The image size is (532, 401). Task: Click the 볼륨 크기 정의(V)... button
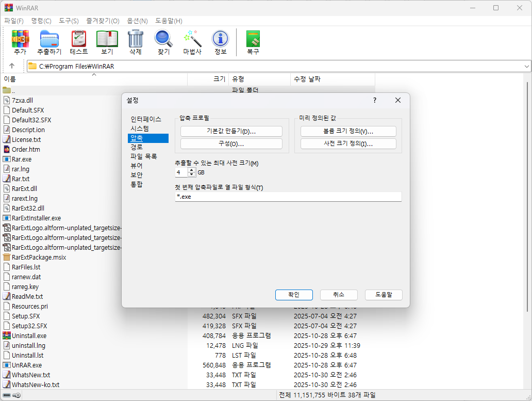coord(348,132)
